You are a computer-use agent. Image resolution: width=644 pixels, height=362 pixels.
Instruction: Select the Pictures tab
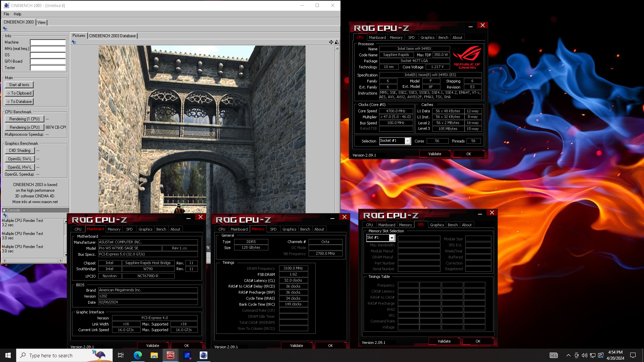pyautogui.click(x=79, y=36)
